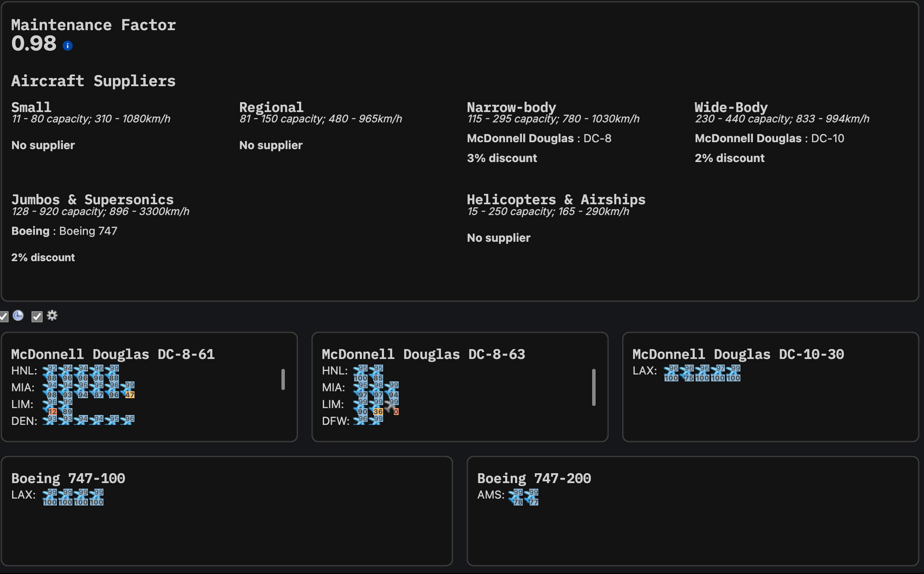The height and width of the screenshot is (574, 924).
Task: Select DC-8-63 HNL plane marked 95 and 100
Action: tap(361, 373)
